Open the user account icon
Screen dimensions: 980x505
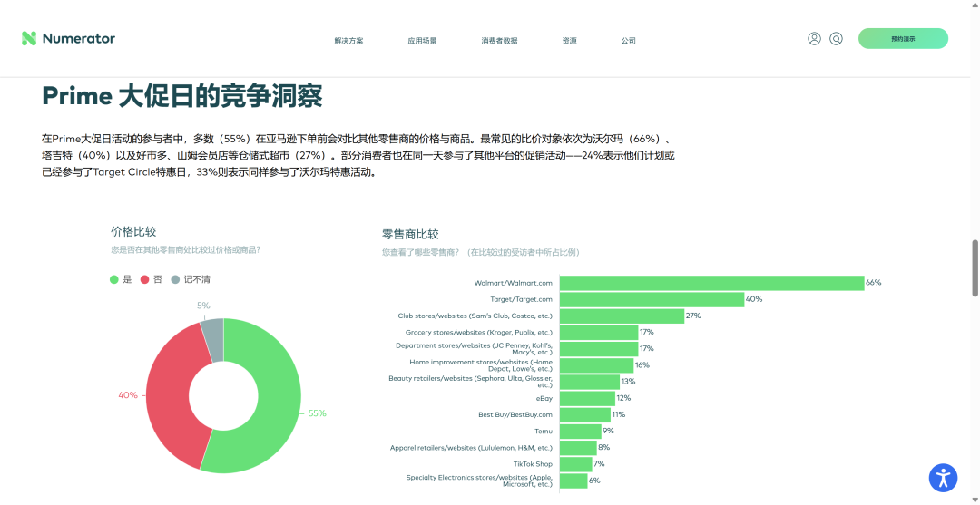click(814, 39)
